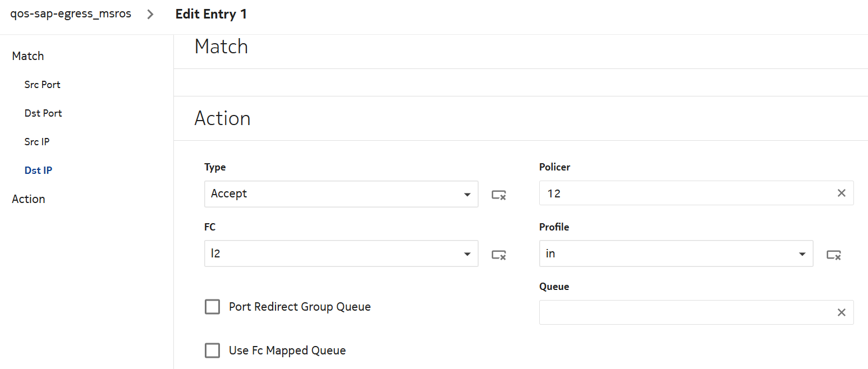The width and height of the screenshot is (868, 369).
Task: Select Src Port in sidebar
Action: [x=43, y=85]
